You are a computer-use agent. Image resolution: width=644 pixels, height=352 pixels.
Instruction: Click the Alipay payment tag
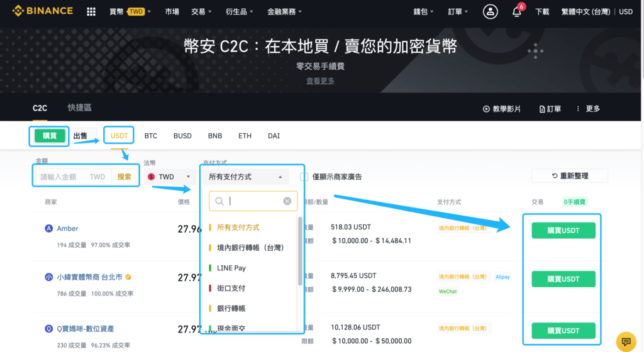click(502, 277)
